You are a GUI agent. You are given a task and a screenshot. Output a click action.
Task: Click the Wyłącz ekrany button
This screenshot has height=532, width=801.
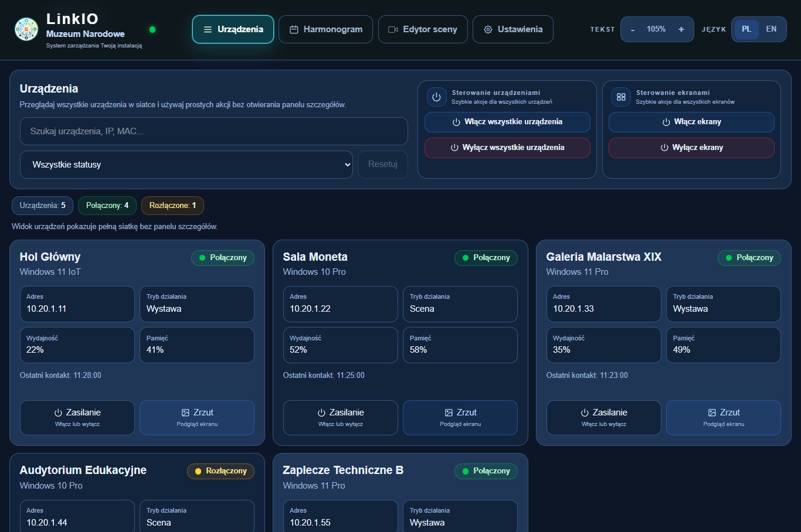pos(691,148)
